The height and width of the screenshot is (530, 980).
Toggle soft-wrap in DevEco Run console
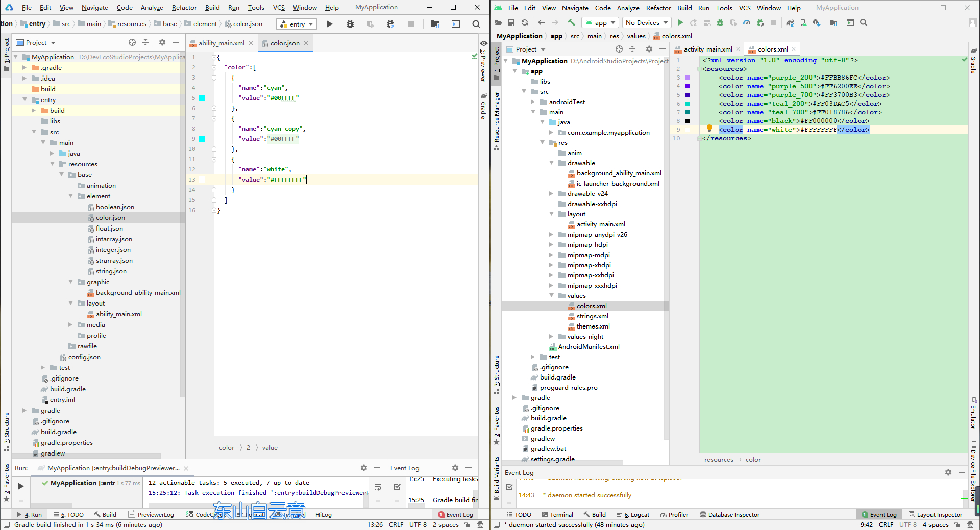click(x=378, y=487)
